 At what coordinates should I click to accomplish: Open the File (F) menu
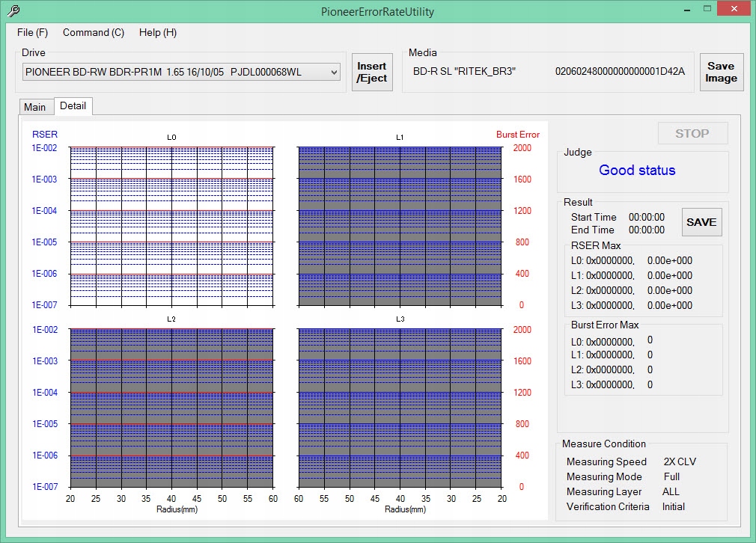pos(32,32)
